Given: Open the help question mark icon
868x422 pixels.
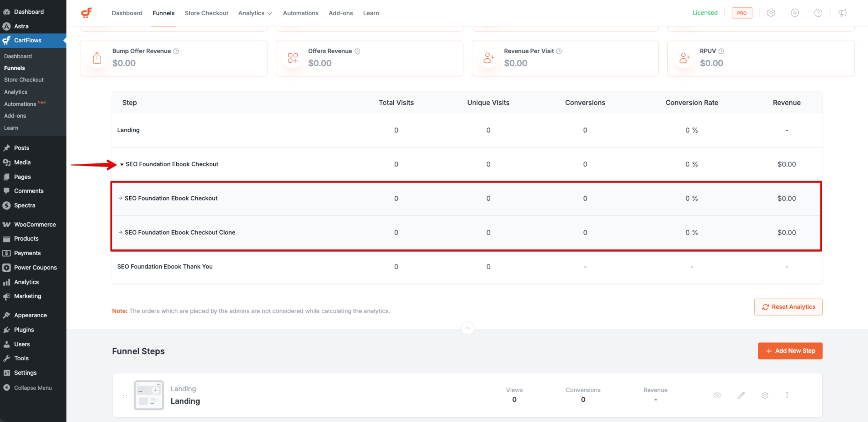Looking at the screenshot, I should [818, 13].
